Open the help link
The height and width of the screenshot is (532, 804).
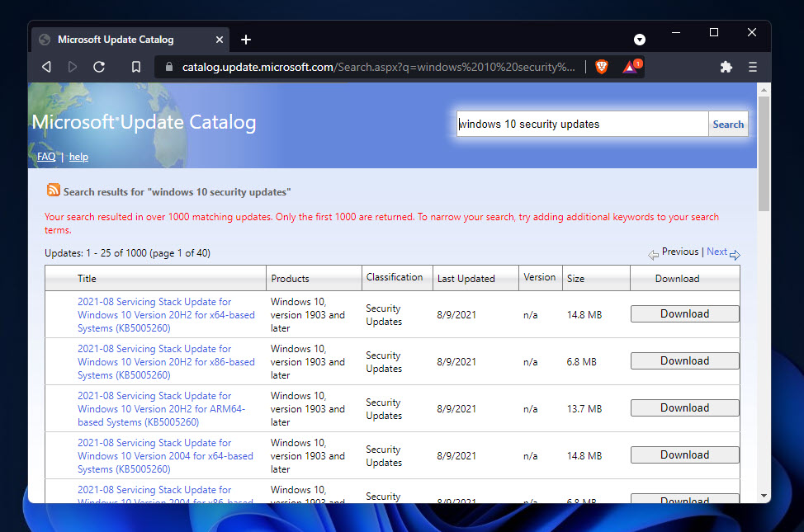(x=78, y=157)
